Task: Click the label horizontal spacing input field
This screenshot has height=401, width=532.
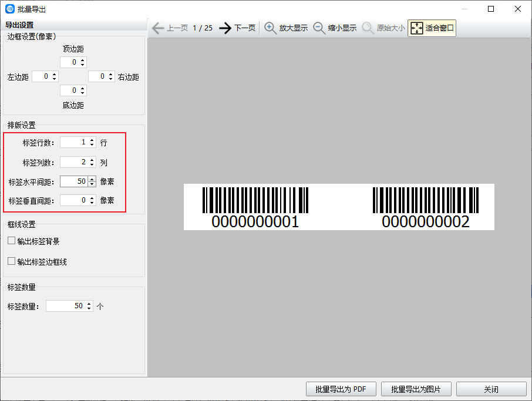Action: tap(73, 181)
